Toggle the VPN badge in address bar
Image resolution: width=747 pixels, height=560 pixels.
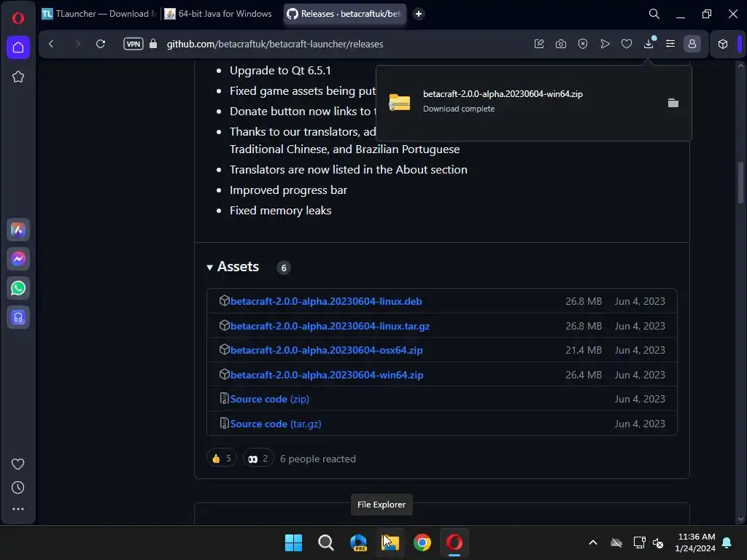coord(133,44)
